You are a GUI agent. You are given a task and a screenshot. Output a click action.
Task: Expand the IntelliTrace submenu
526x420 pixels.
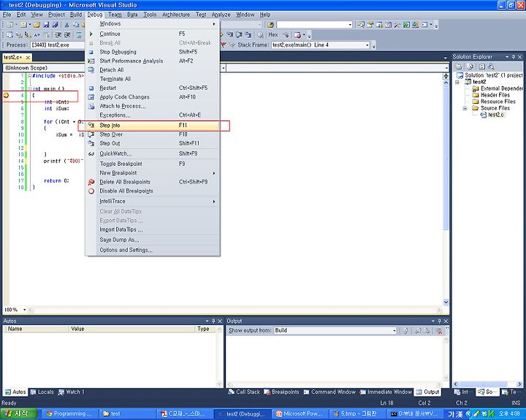[152, 202]
